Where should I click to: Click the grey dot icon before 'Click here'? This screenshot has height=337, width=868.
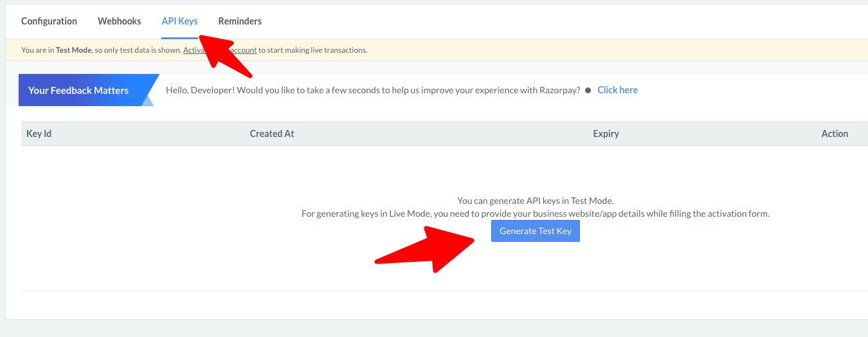pos(588,91)
